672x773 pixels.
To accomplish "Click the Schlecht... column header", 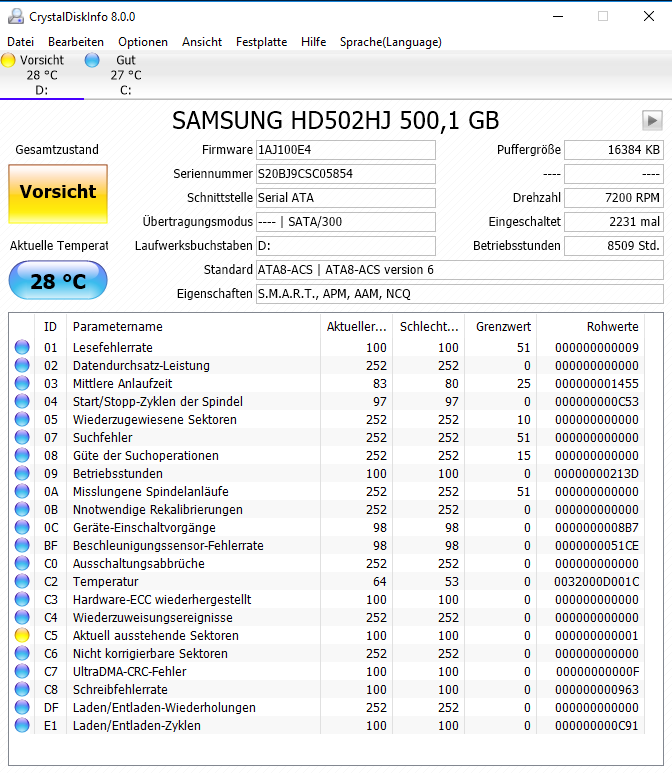I will coord(428,326).
